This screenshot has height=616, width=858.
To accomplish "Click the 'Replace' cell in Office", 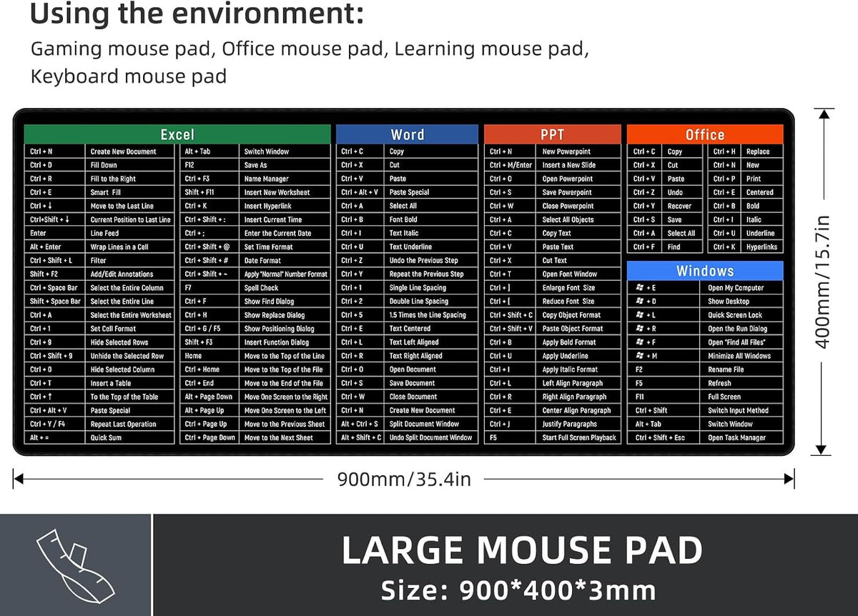I will [x=762, y=151].
